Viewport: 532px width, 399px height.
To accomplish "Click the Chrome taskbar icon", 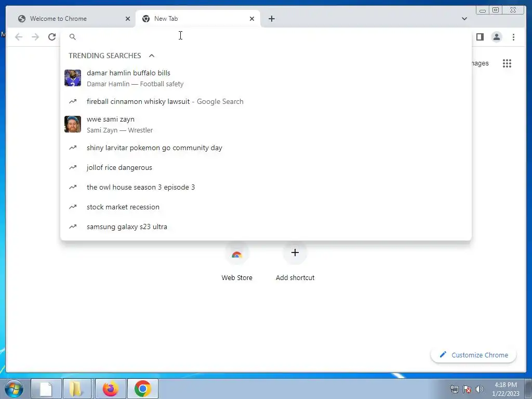I will (143, 389).
